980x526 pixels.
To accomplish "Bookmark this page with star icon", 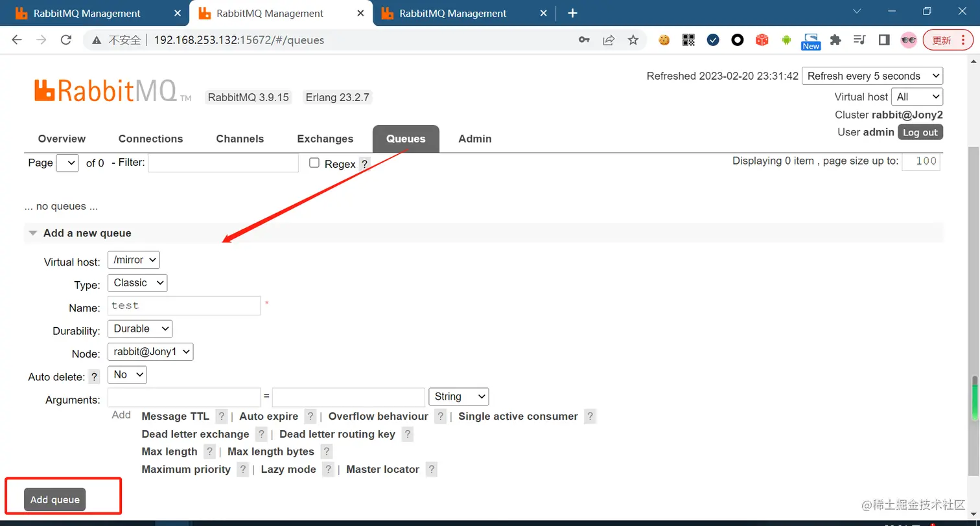I will click(633, 40).
